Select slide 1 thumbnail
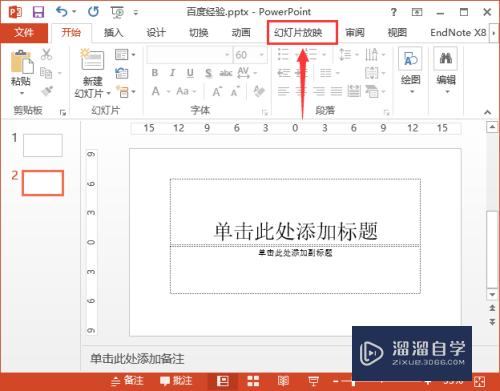 coord(43,145)
